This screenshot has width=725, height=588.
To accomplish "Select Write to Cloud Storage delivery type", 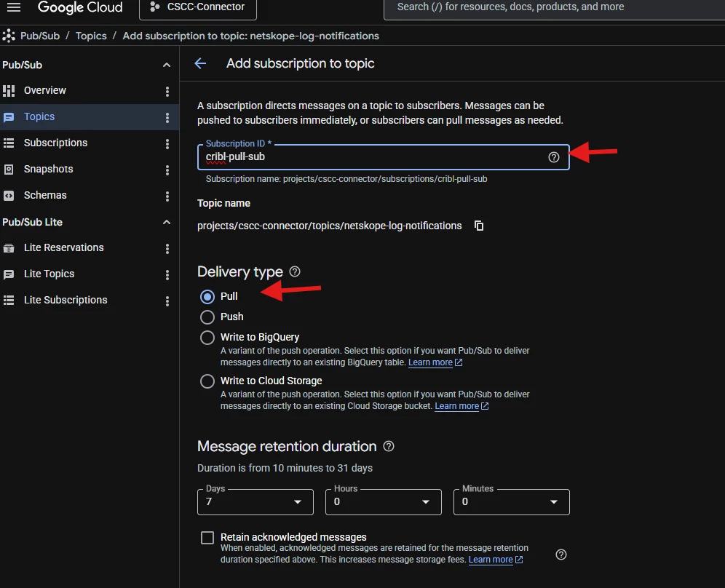I will point(207,381).
